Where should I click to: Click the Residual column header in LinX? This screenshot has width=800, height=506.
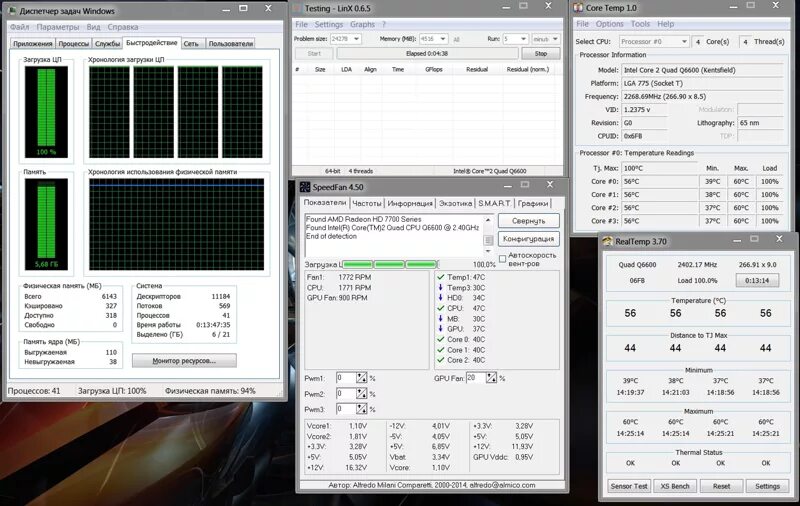pyautogui.click(x=477, y=69)
